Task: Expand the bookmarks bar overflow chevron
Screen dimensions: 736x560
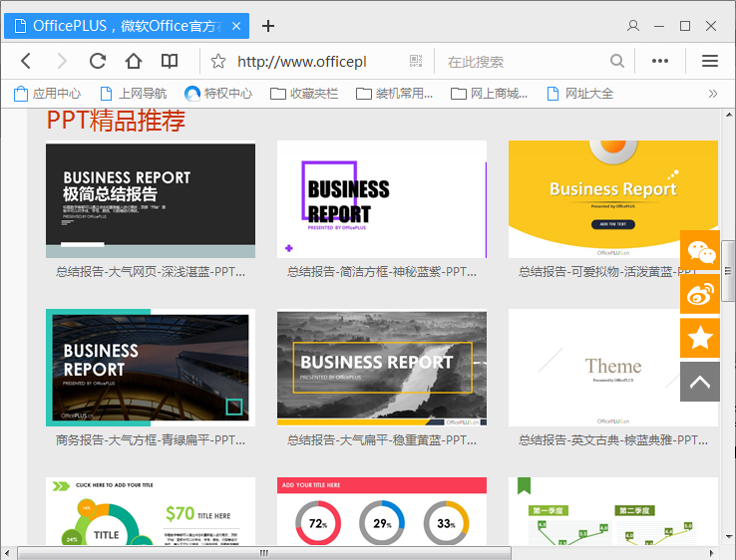Action: pyautogui.click(x=713, y=94)
